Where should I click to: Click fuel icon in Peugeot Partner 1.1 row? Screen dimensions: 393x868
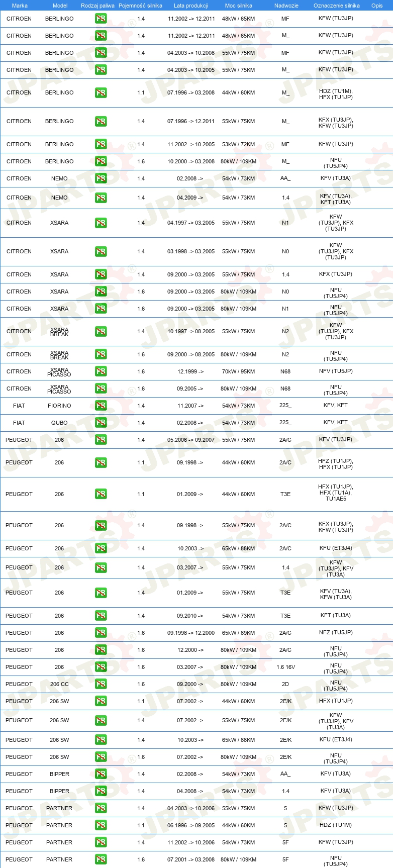coord(101,825)
